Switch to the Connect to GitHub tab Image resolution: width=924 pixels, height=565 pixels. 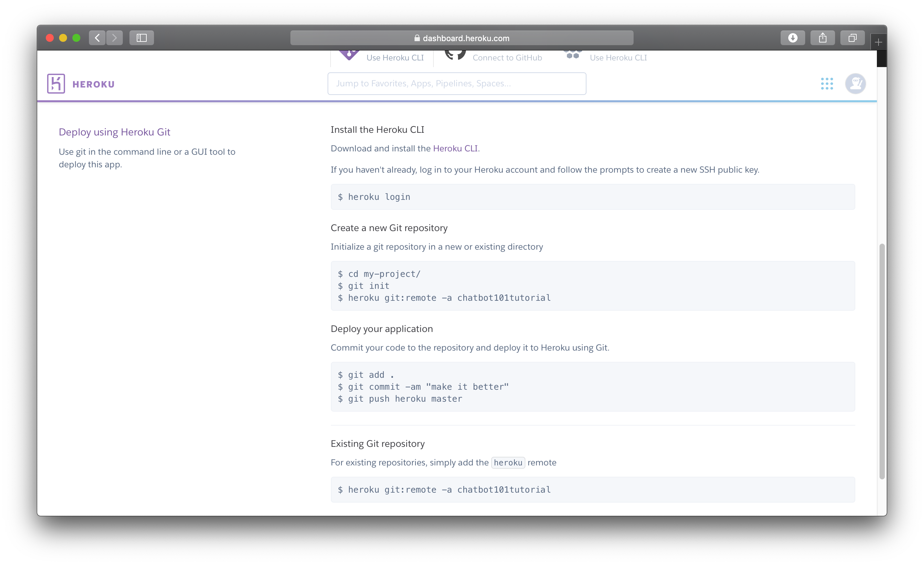[507, 57]
